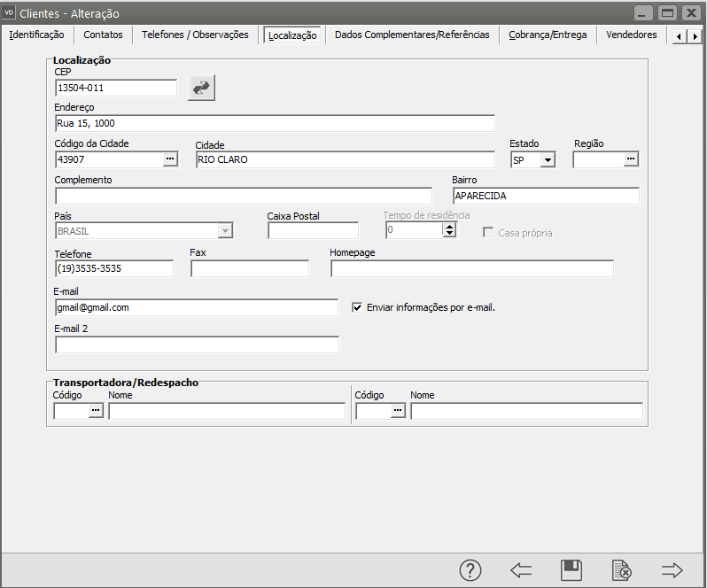The height and width of the screenshot is (588, 707).
Task: Open first Transportadora Código lookup button
Action: coord(96,411)
